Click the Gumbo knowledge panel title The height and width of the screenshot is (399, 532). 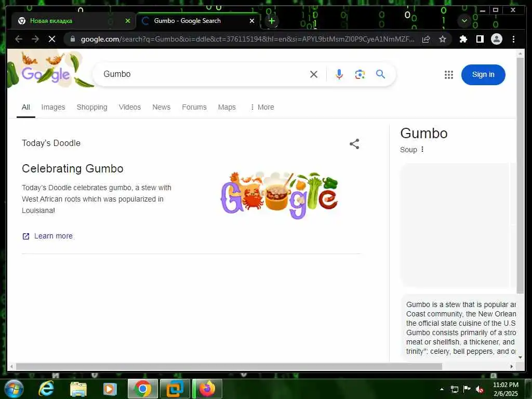pos(424,134)
